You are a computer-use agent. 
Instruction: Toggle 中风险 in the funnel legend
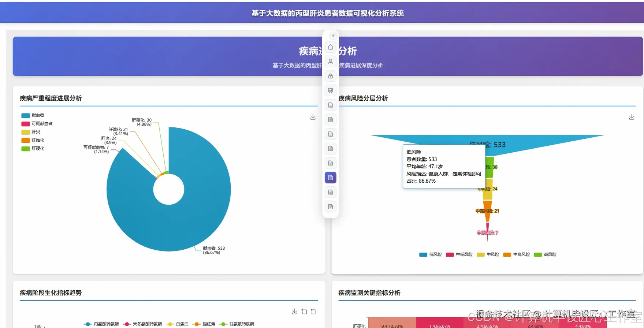488,254
